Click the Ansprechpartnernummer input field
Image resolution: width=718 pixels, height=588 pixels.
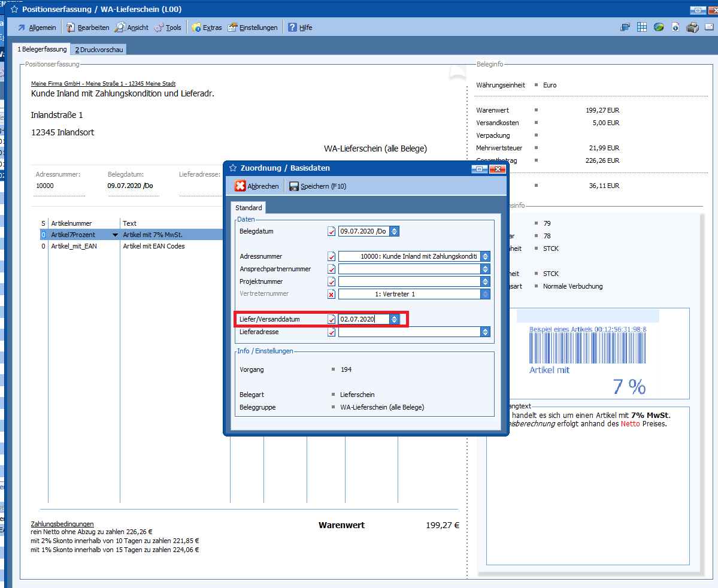(x=409, y=269)
